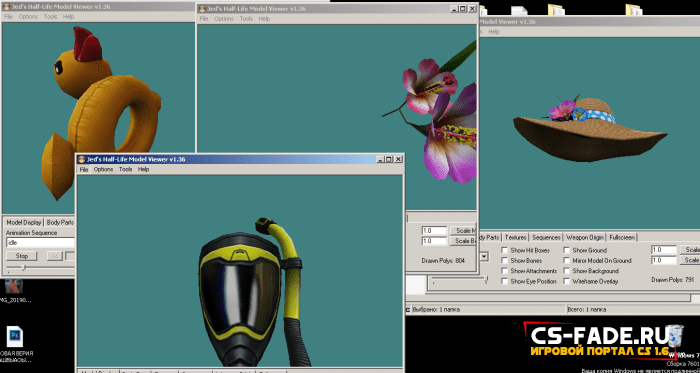Image resolution: width=700 pixels, height=373 pixels.
Task: Select the Recycle Bin desktop icon
Action: point(675,336)
